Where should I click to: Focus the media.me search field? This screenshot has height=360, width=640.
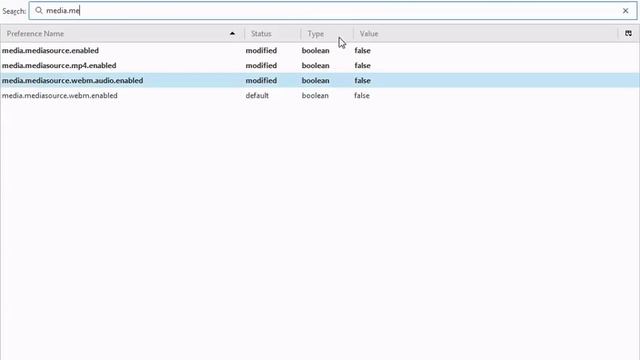(x=333, y=11)
